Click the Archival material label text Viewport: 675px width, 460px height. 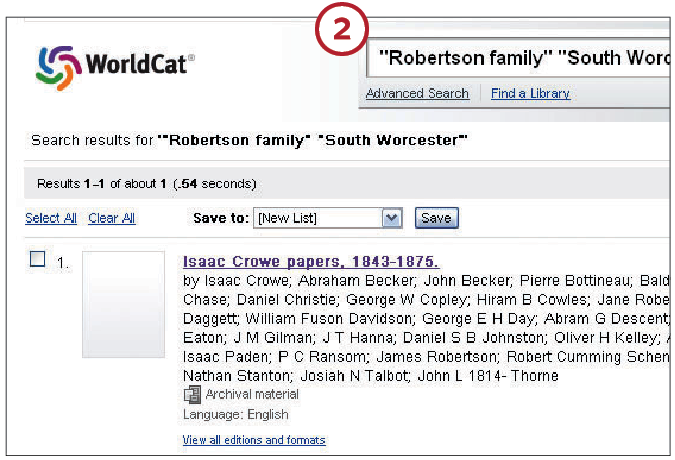(252, 394)
